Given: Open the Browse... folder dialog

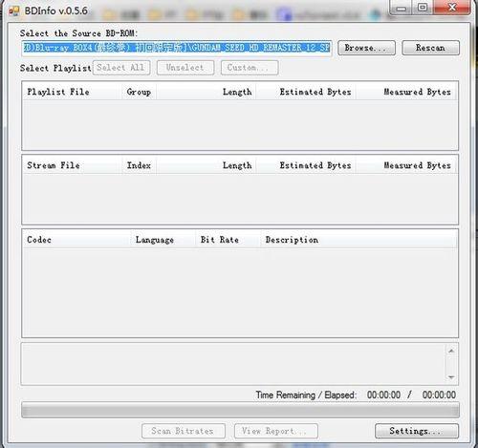Looking at the screenshot, I should (x=366, y=48).
